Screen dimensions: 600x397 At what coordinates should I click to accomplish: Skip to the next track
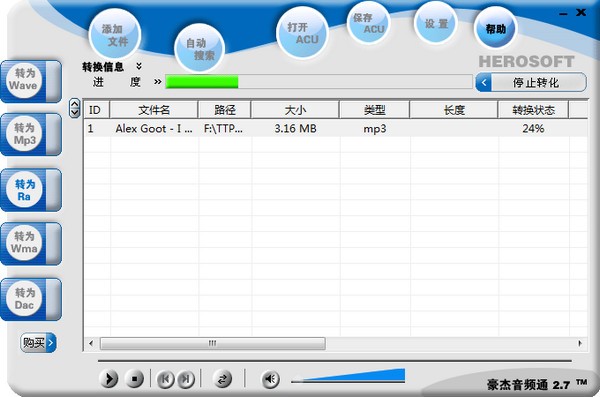[x=186, y=379]
